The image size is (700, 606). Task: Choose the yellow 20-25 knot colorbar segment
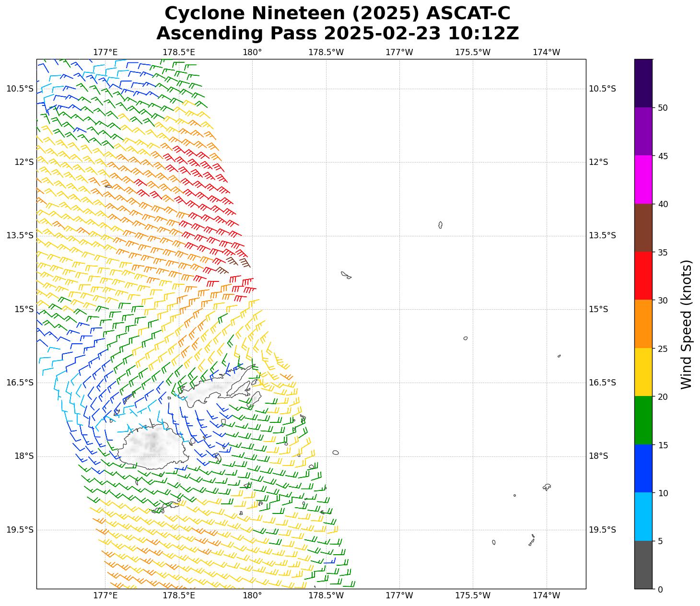coord(643,372)
